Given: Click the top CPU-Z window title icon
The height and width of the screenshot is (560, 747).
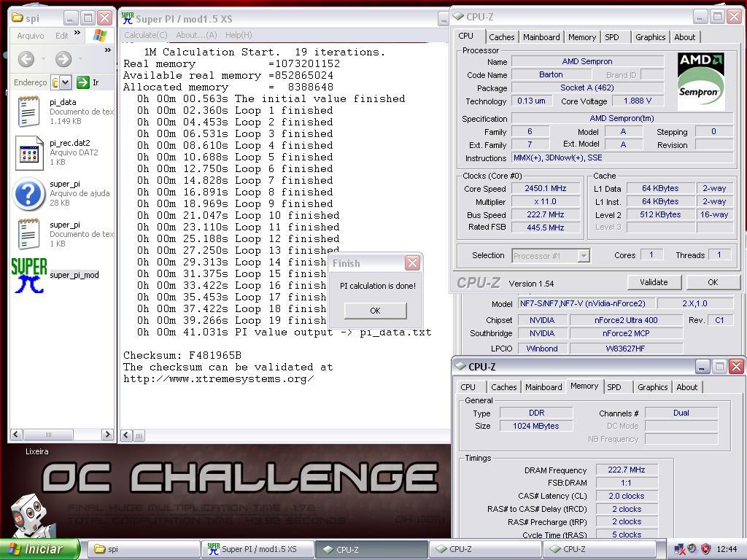Looking at the screenshot, I should point(458,16).
